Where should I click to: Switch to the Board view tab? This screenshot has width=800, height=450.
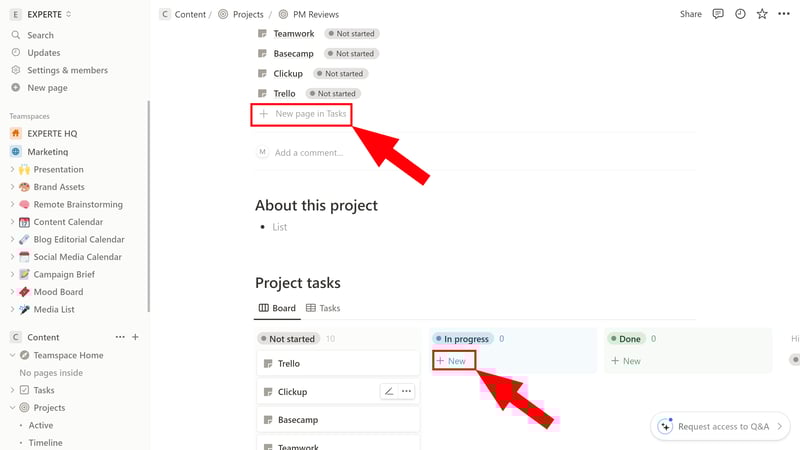tap(277, 308)
